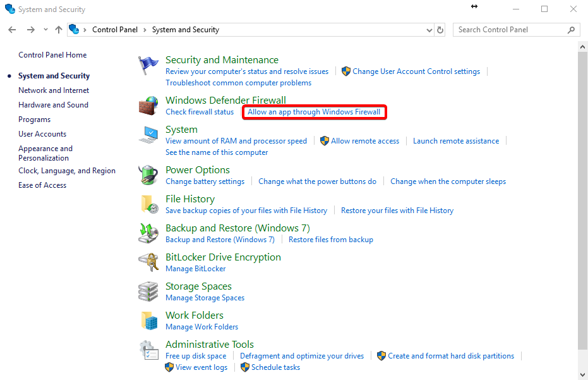
Task: Click the Backup and Restore icon
Action: pyautogui.click(x=148, y=233)
